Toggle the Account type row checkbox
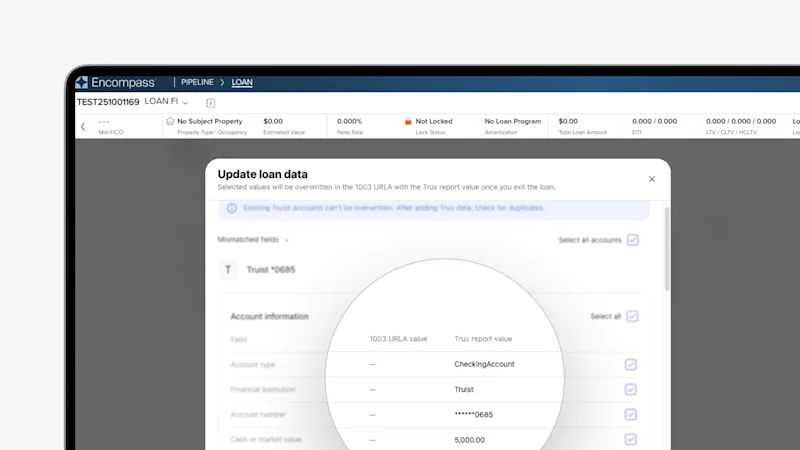The width and height of the screenshot is (800, 450). pos(631,364)
